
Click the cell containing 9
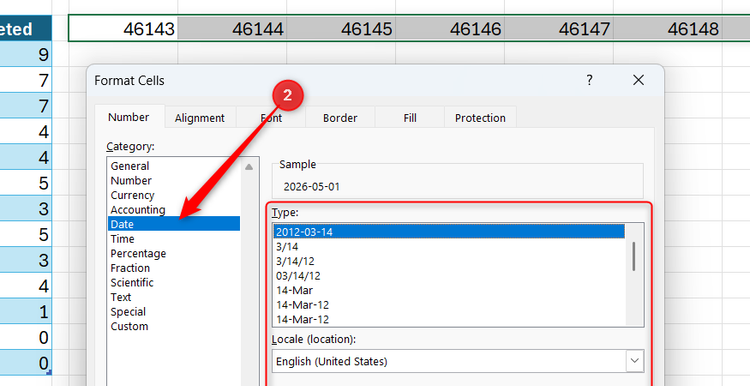click(26, 55)
